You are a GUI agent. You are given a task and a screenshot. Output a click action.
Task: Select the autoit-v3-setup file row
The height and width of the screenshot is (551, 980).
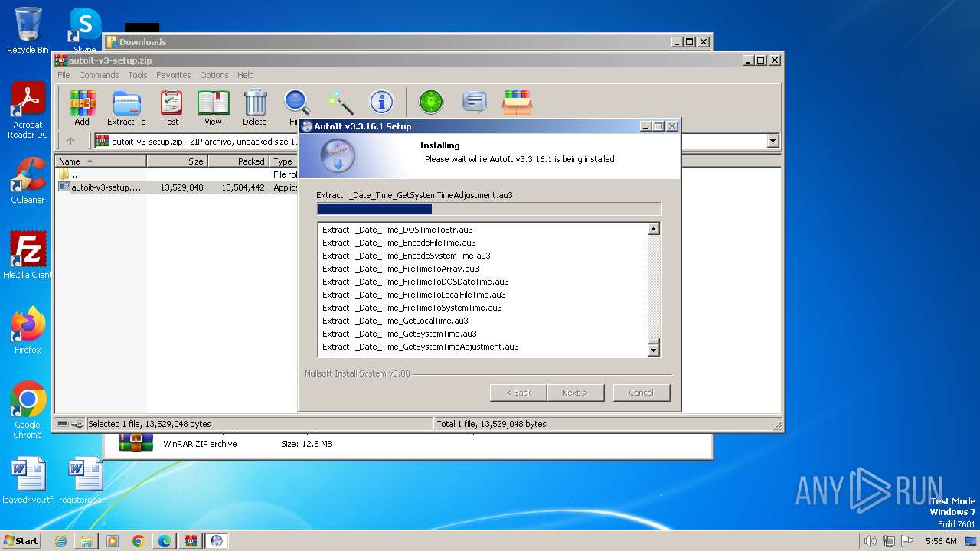click(x=178, y=187)
